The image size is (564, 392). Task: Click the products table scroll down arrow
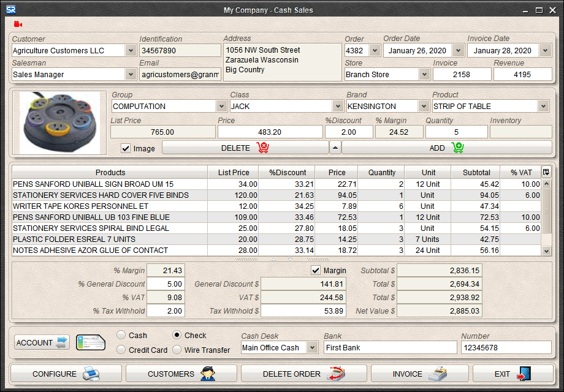(x=546, y=251)
